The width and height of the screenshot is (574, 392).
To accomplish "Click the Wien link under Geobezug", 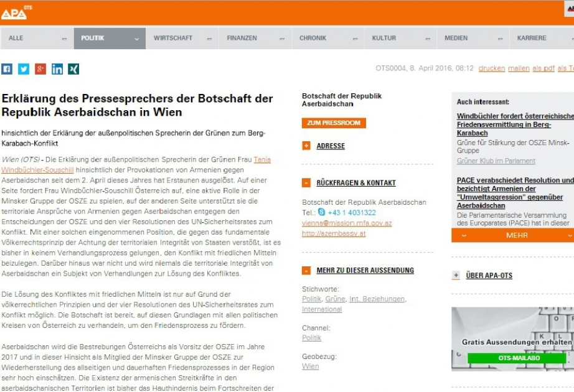I will [311, 366].
